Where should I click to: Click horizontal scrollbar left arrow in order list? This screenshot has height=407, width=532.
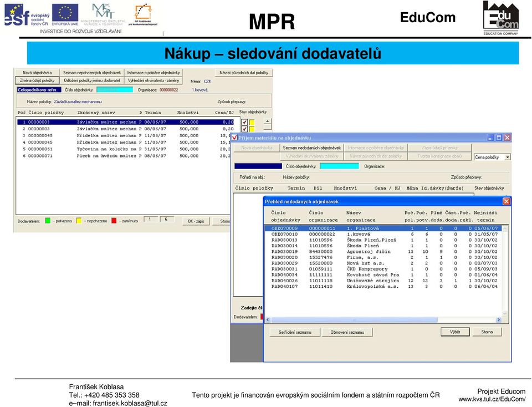click(x=268, y=320)
